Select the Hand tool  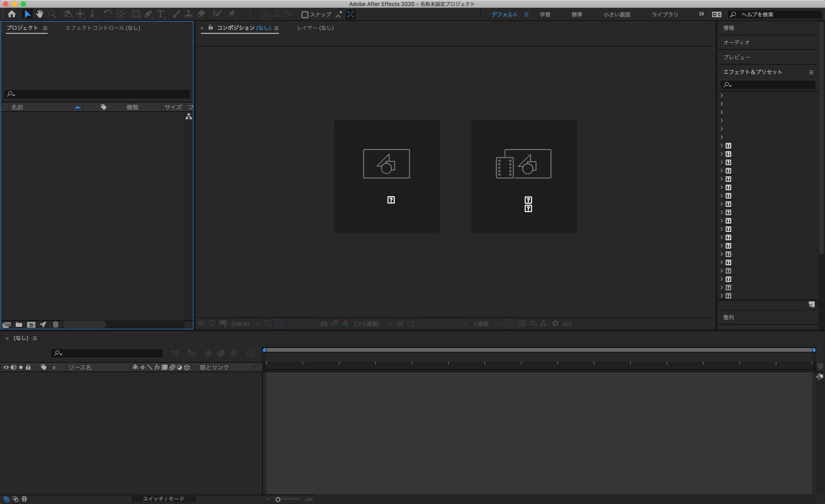click(x=40, y=14)
